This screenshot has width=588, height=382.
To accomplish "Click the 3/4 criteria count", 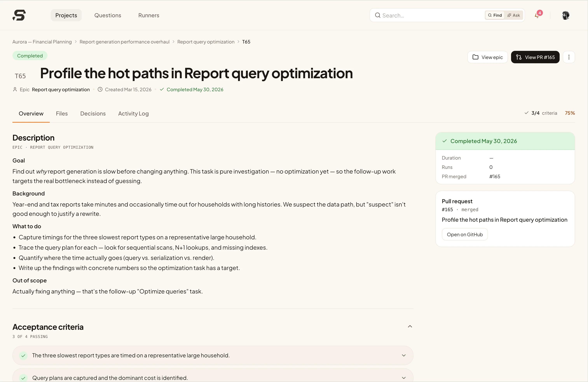I will pos(535,113).
